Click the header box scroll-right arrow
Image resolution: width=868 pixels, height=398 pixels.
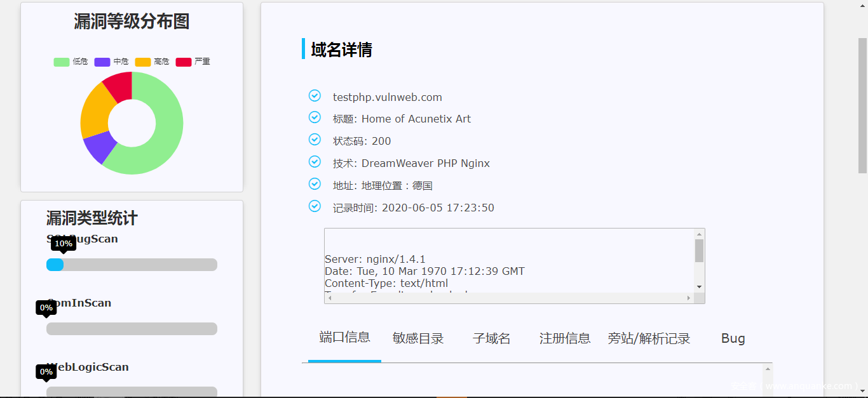click(x=688, y=298)
